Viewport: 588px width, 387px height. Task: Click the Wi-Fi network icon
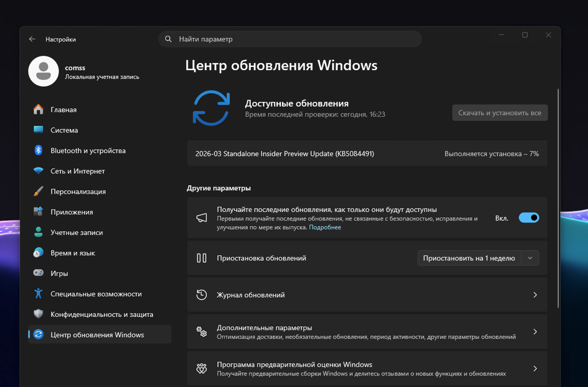point(38,171)
